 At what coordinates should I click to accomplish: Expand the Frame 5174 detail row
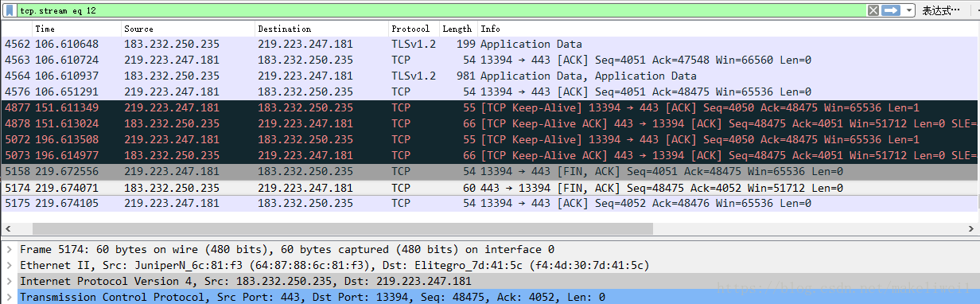9,250
